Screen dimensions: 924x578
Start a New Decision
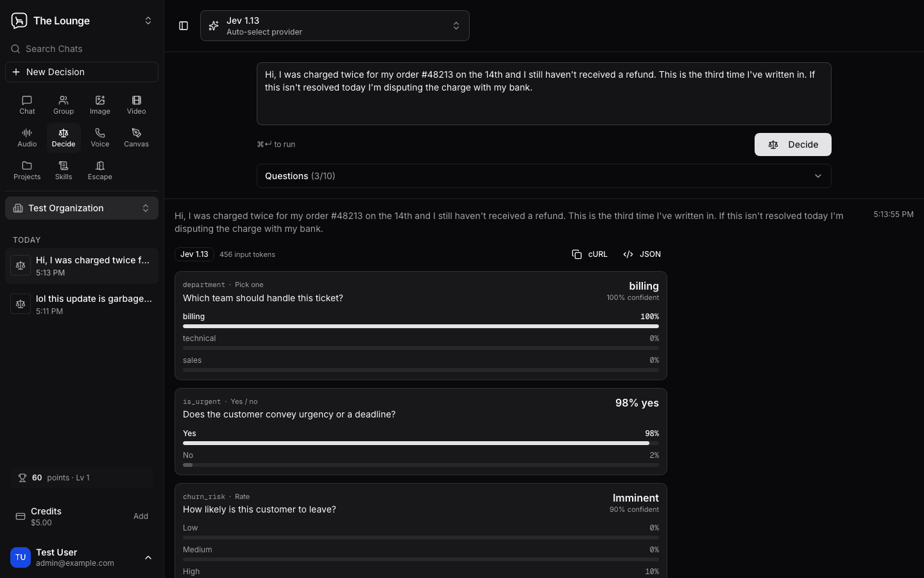pyautogui.click(x=81, y=72)
